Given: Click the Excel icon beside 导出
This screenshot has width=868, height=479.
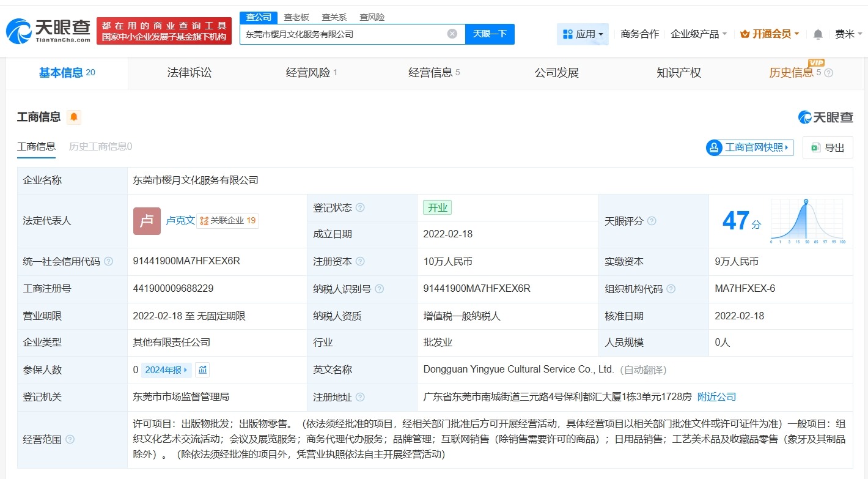Looking at the screenshot, I should (x=815, y=147).
